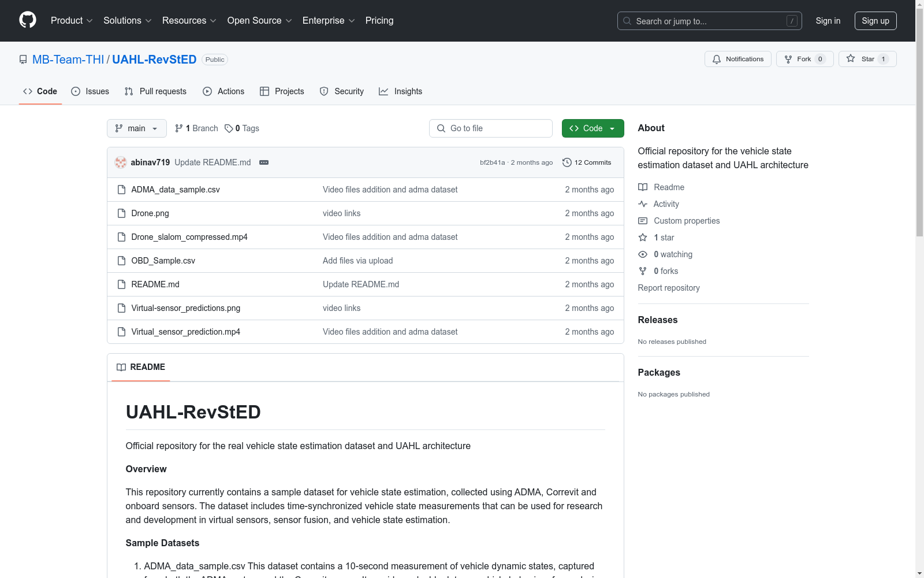
Task: Select the README tab in file viewer
Action: 141,367
